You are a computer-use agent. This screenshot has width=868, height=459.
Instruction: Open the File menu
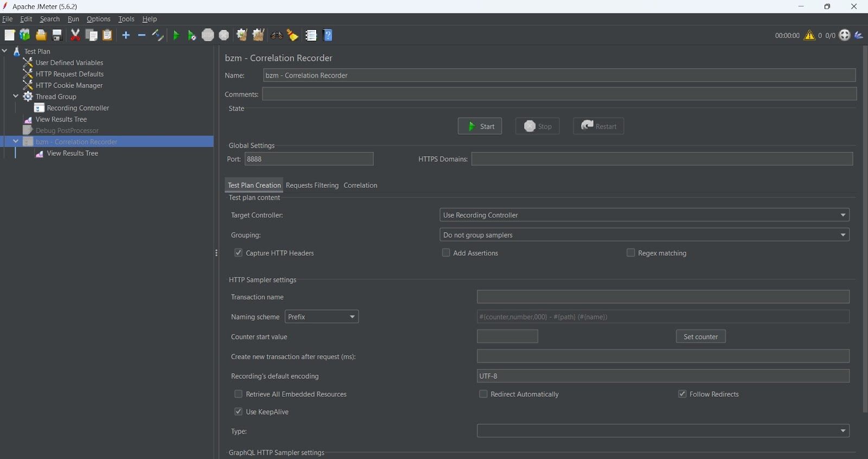click(8, 19)
